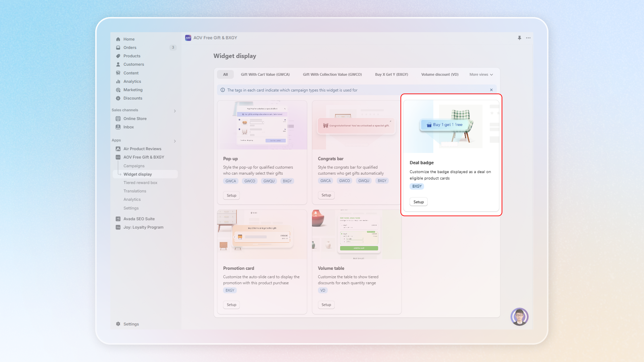The width and height of the screenshot is (644, 362).
Task: Open the three-dot menu in header
Action: 528,38
